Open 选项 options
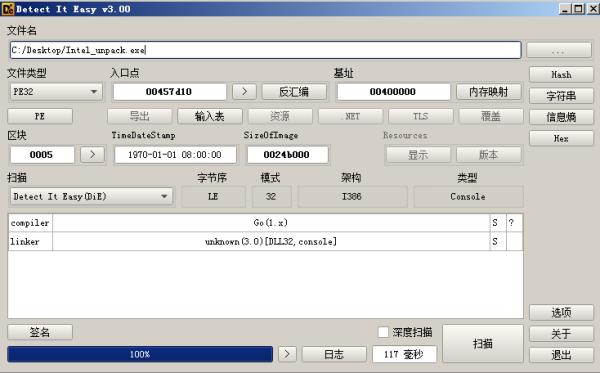Image resolution: width=600 pixels, height=373 pixels. (x=561, y=313)
